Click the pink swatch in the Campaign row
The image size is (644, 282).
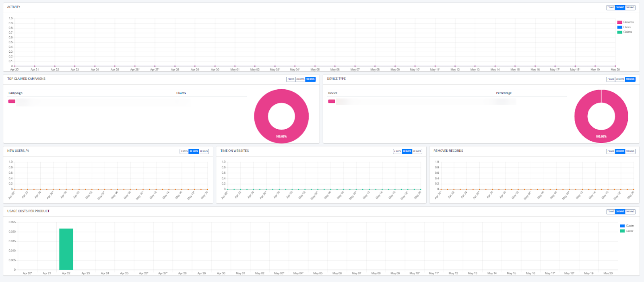(x=12, y=101)
